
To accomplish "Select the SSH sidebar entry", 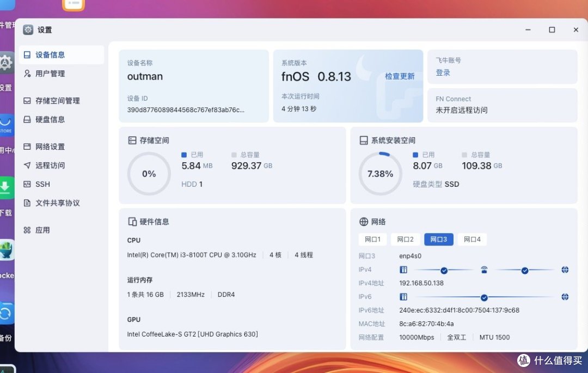I will pyautogui.click(x=61, y=184).
